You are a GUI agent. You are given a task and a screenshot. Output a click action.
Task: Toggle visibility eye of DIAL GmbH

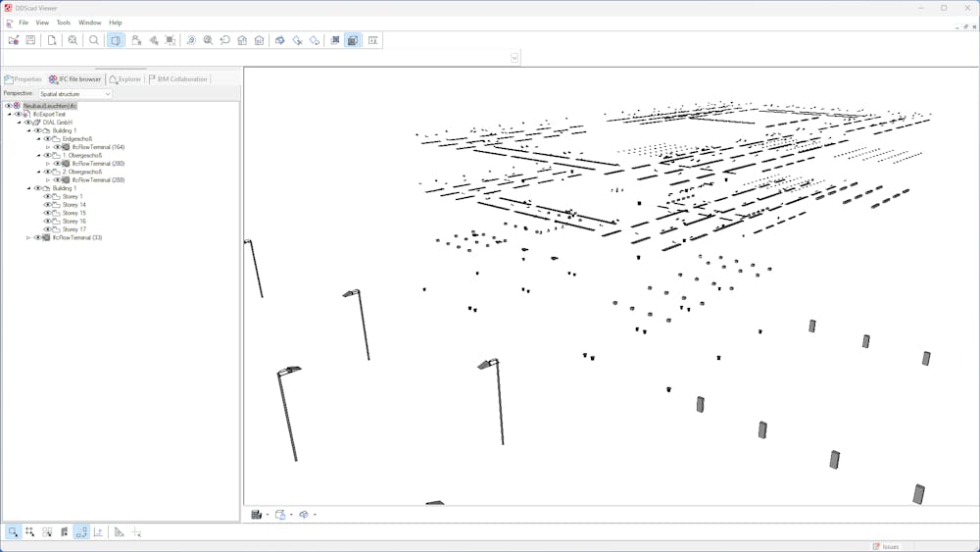[27, 123]
